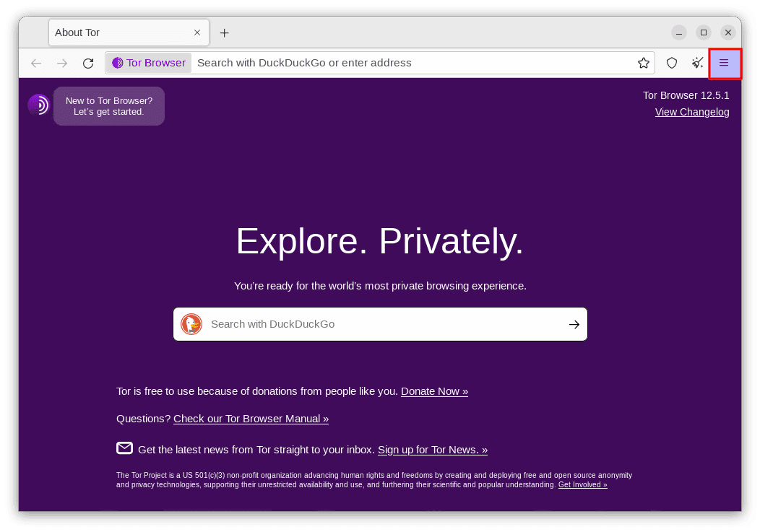
Task: Click the New Identity broom icon
Action: (697, 63)
